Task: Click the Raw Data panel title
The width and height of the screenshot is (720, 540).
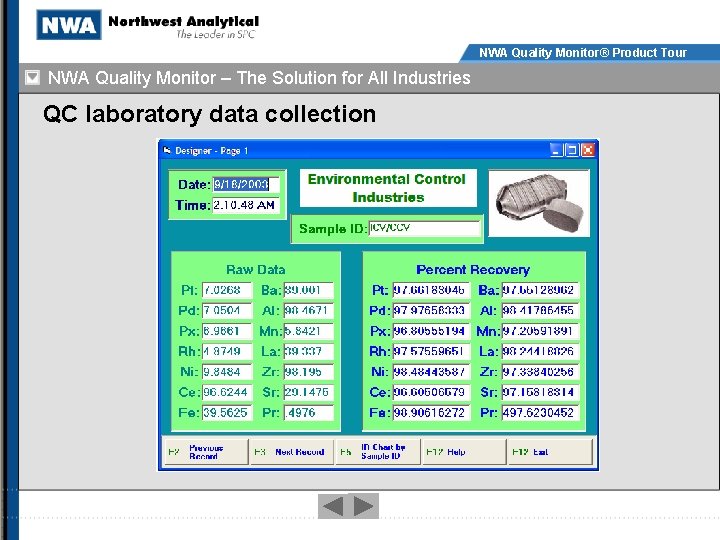Action: (x=255, y=270)
